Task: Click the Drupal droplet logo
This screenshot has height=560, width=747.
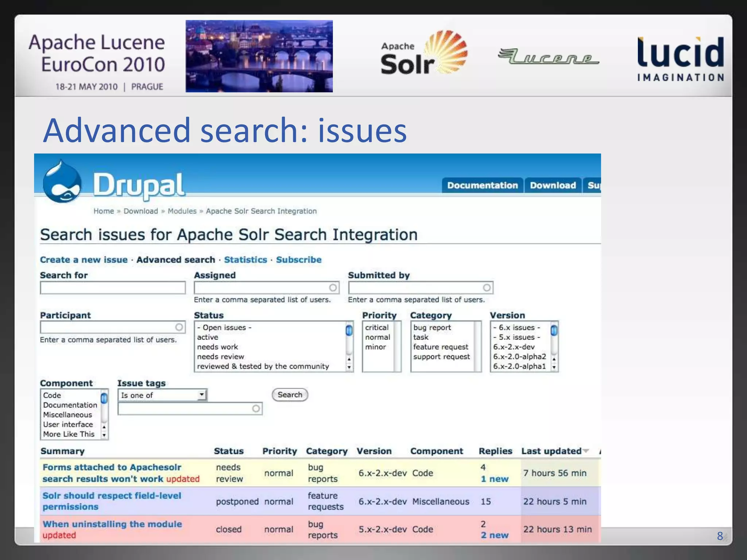Action: click(62, 182)
